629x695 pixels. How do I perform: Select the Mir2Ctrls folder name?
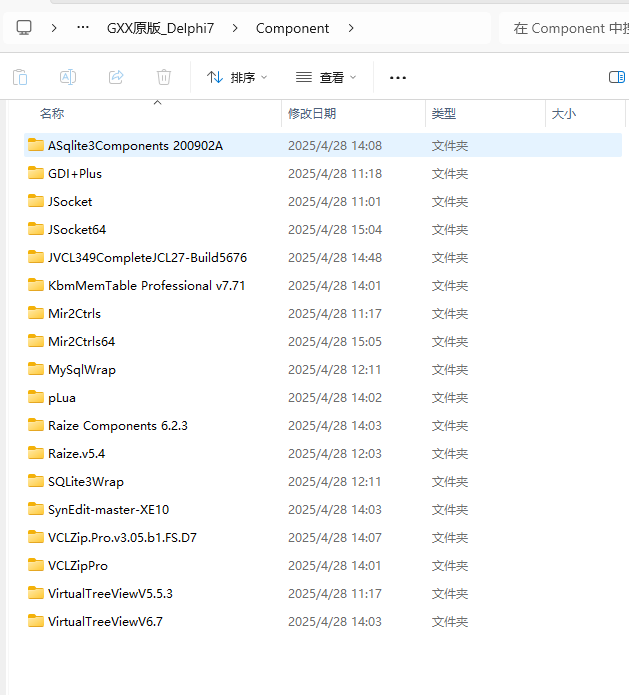click(x=74, y=313)
